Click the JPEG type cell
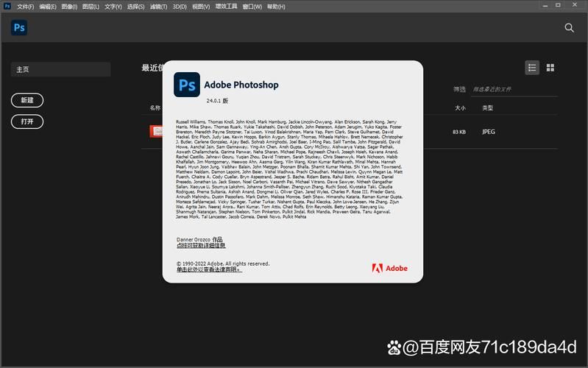 [x=488, y=132]
